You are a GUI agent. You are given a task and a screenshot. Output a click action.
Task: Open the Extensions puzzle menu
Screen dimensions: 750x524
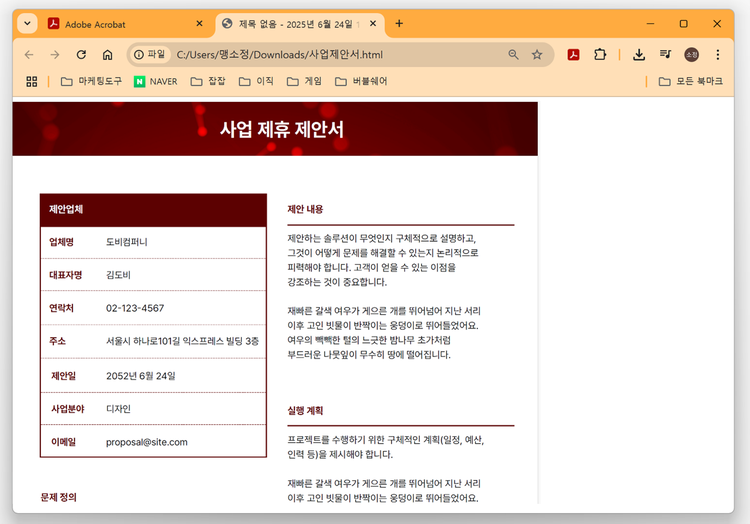600,55
